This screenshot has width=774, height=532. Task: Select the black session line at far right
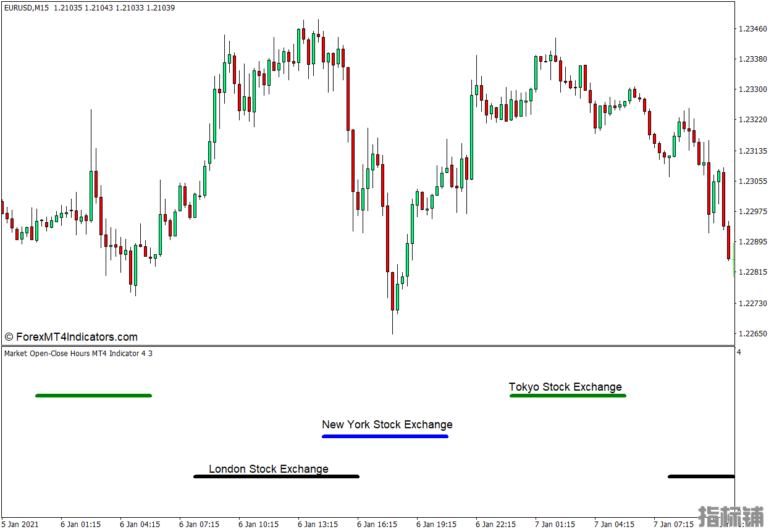pyautogui.click(x=700, y=476)
